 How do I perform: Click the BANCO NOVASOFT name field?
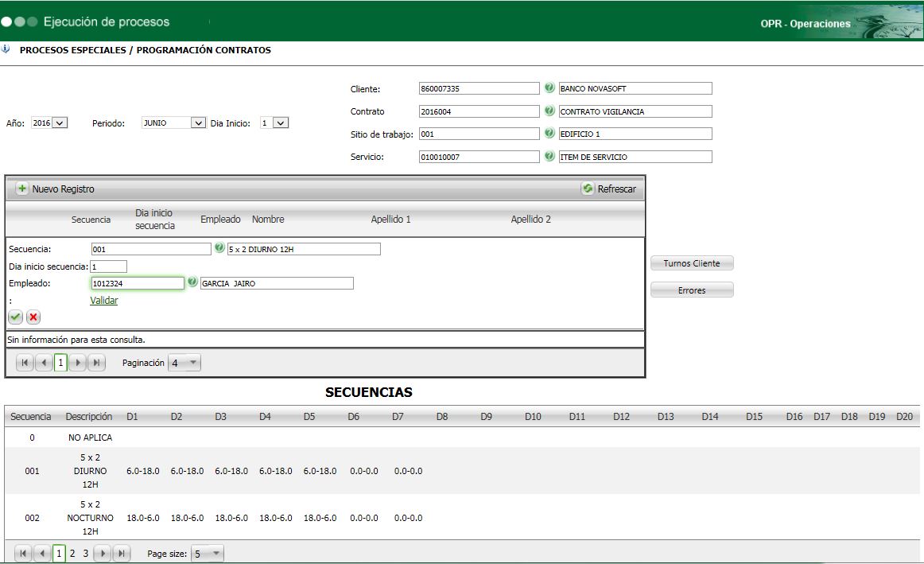click(x=635, y=88)
